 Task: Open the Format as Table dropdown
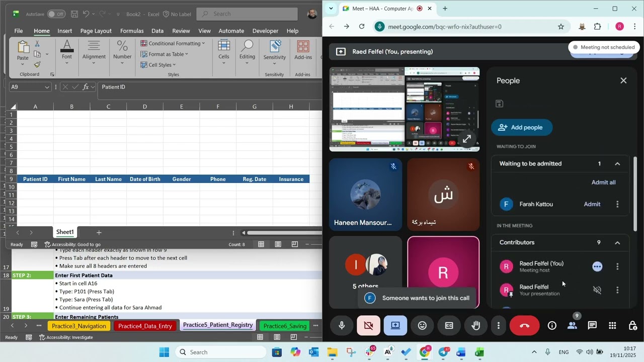tap(164, 54)
